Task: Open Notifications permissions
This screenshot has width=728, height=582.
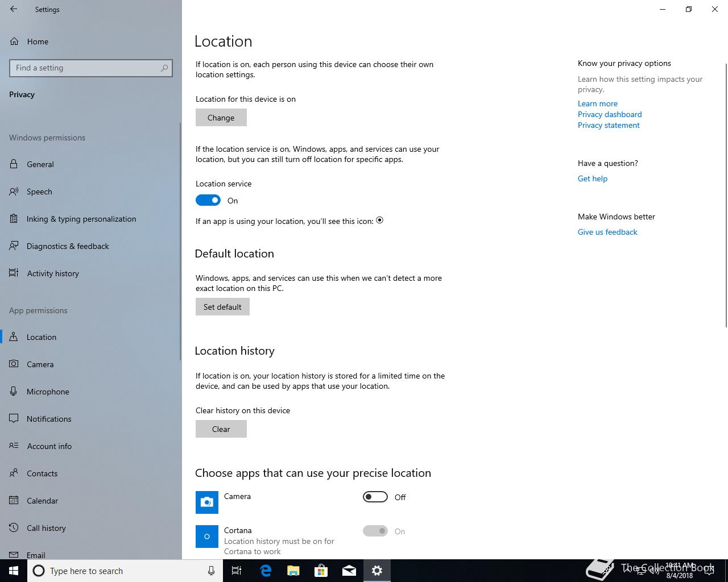Action: tap(90, 419)
